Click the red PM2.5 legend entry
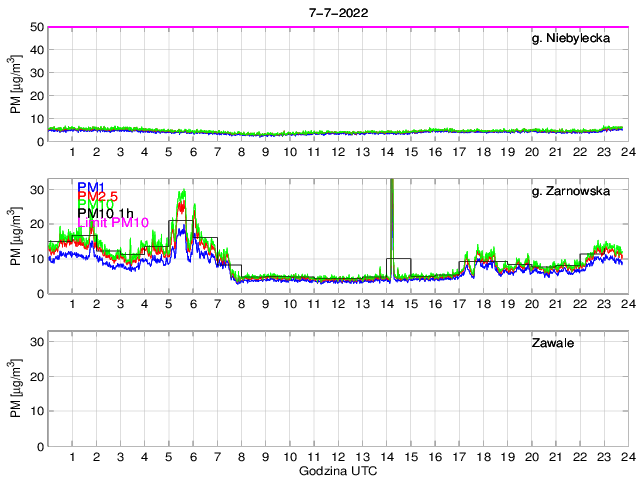The image size is (640, 480). coord(98,197)
